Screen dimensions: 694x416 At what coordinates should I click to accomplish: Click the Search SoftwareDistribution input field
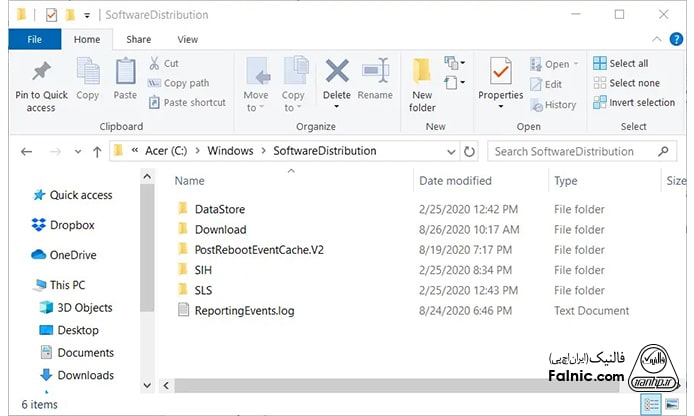click(x=570, y=152)
